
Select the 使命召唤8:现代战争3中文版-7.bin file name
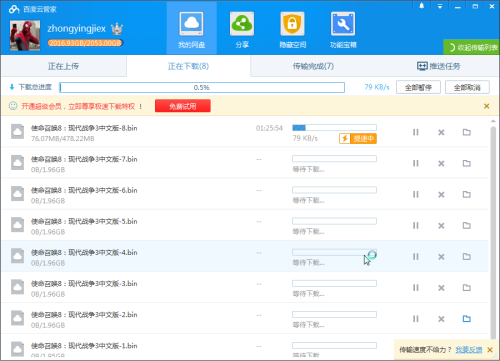point(84,159)
